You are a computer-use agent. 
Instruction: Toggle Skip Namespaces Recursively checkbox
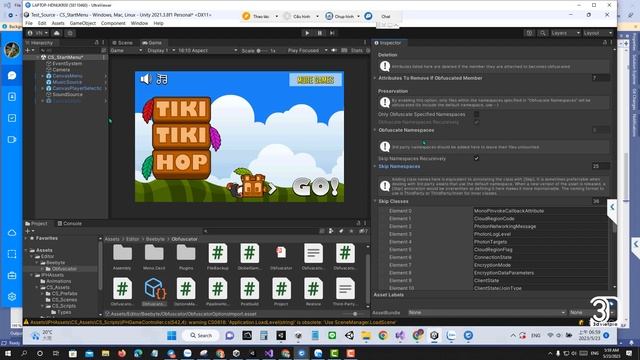pos(476,158)
